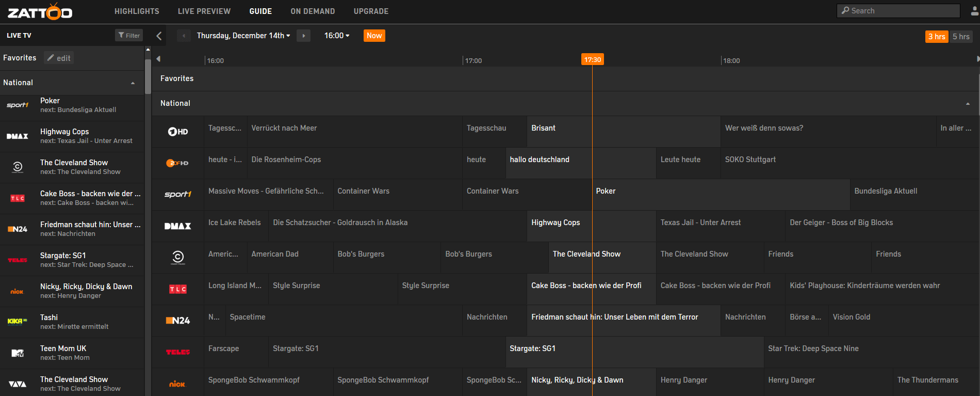
Task: Open the Filter option
Action: (x=128, y=36)
